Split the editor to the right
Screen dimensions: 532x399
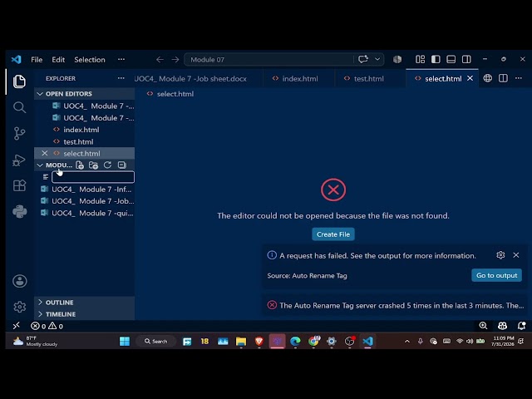[x=503, y=78]
